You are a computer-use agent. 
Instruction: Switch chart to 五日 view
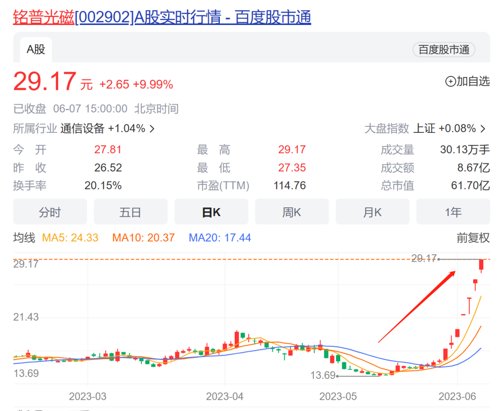click(130, 212)
